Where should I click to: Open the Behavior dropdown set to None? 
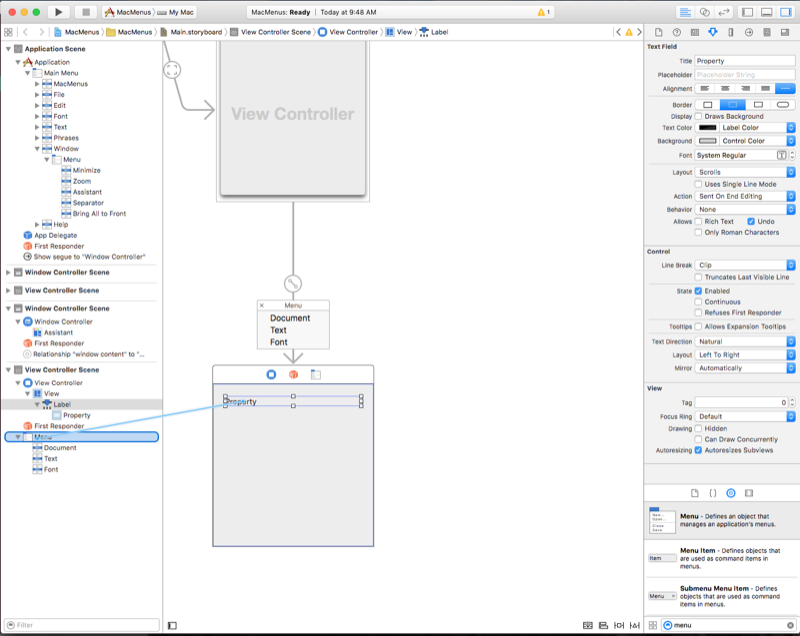740,207
